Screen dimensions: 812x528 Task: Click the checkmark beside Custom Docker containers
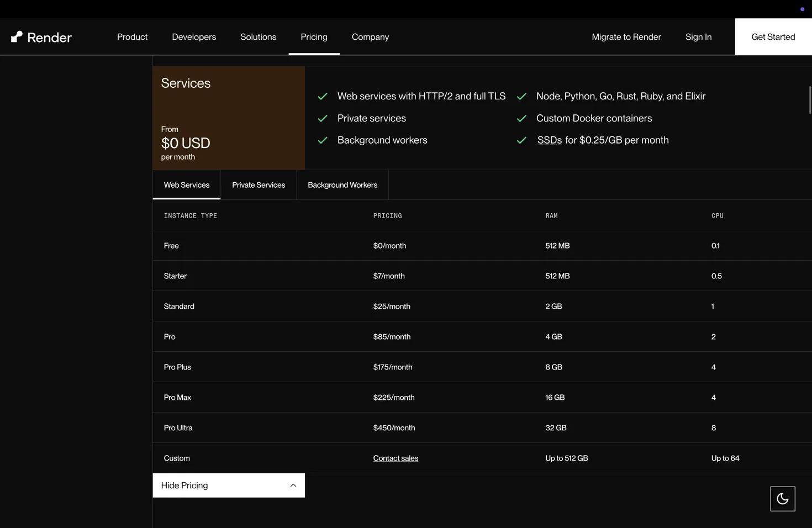pyautogui.click(x=521, y=118)
